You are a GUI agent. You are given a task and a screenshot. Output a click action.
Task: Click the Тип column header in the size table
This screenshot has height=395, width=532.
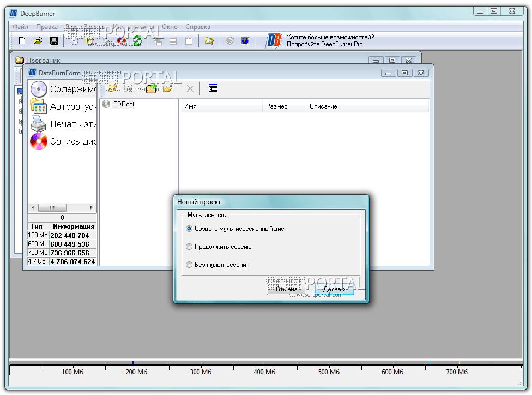point(37,226)
